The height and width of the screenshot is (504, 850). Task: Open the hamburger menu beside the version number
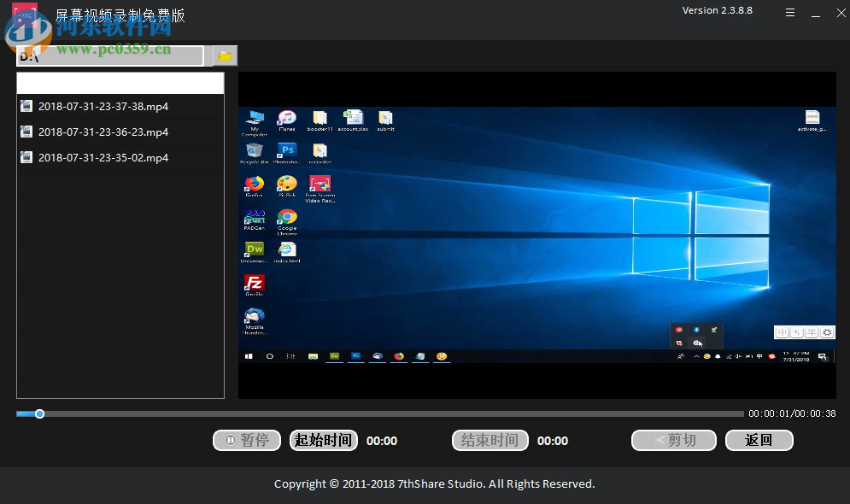tap(790, 13)
